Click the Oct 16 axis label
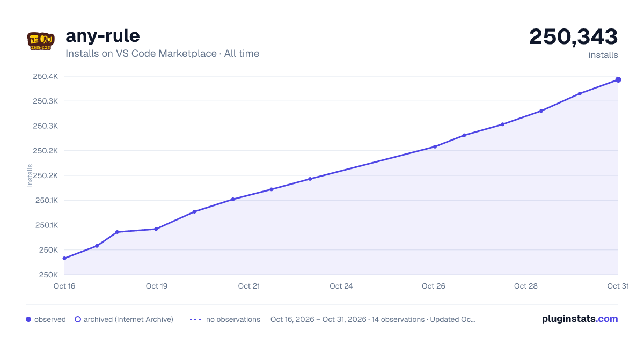This screenshot has width=644, height=338. (64, 286)
